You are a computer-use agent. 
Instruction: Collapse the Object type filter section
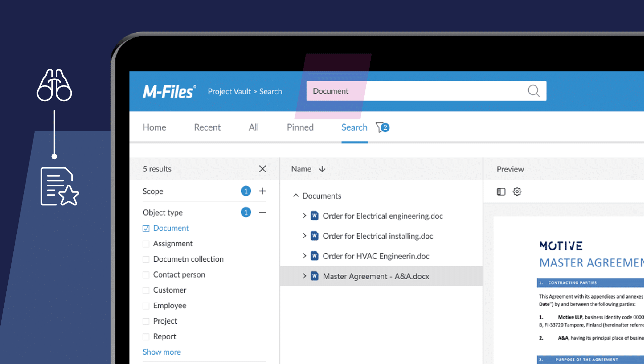pos(262,213)
